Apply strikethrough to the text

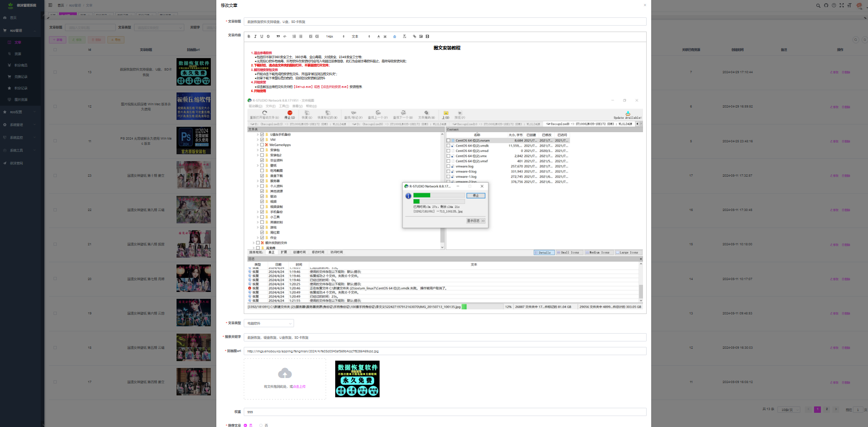coord(268,37)
